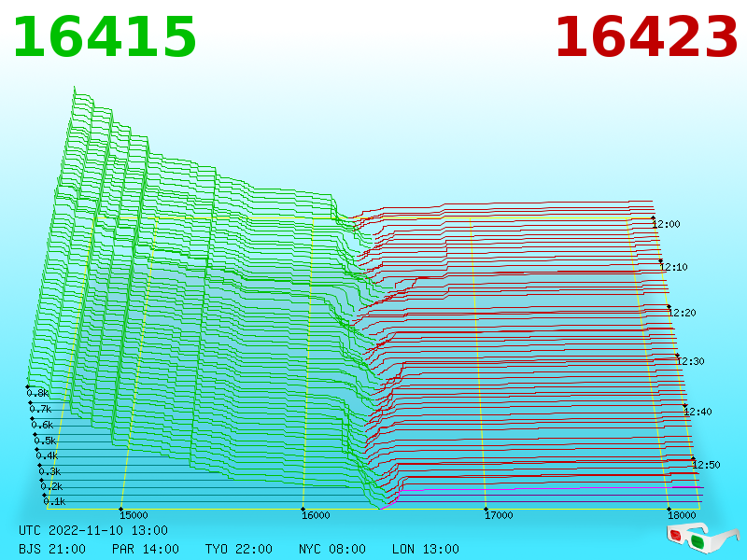Click the 0.2k volume axis label
This screenshot has height=560, width=747.
pos(51,486)
